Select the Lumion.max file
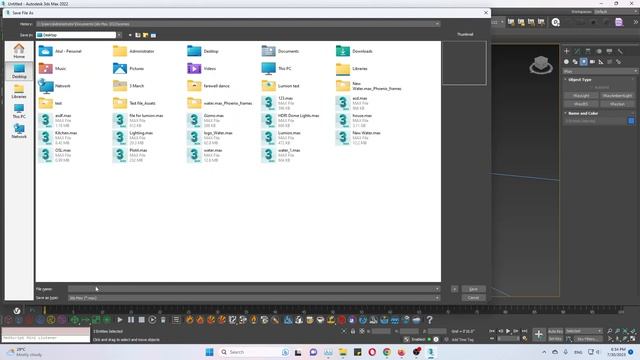The width and height of the screenshot is (640, 360). point(281,138)
